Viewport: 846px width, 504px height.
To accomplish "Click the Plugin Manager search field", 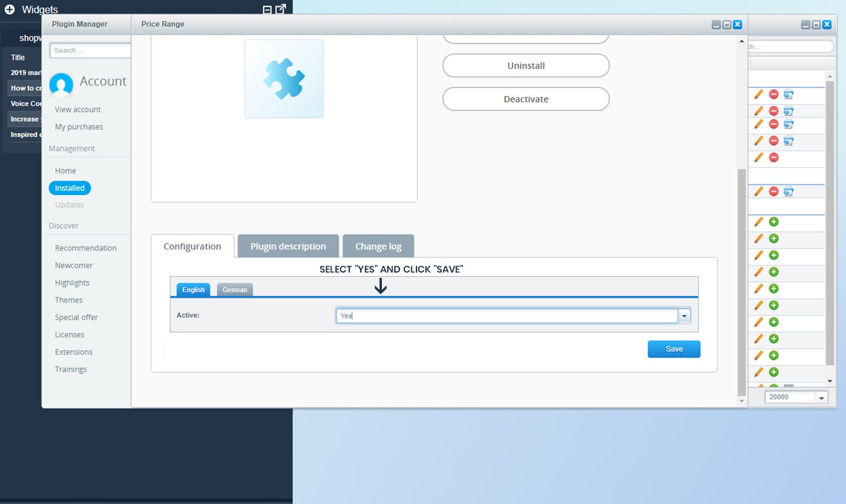I will coord(90,51).
